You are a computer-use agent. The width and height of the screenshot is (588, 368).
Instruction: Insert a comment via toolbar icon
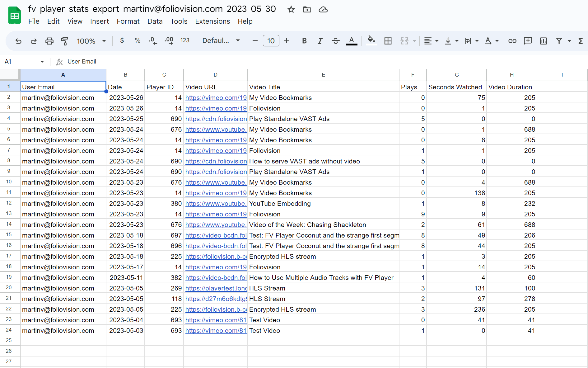[x=528, y=41]
